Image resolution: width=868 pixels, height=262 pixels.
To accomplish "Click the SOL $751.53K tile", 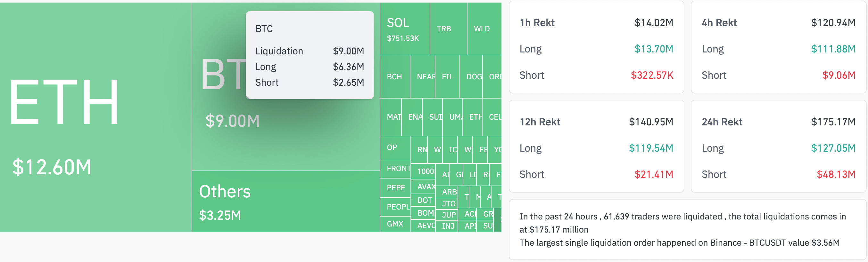I will point(405,29).
